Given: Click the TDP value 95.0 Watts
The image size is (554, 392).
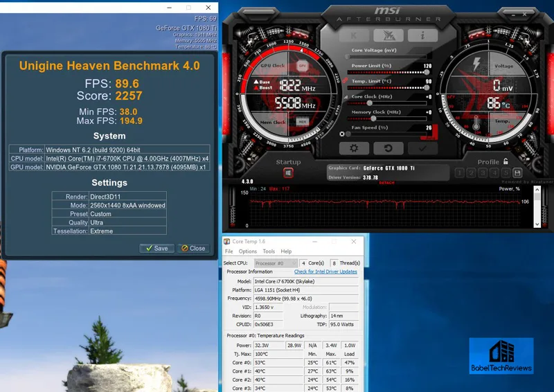Looking at the screenshot, I should (343, 325).
